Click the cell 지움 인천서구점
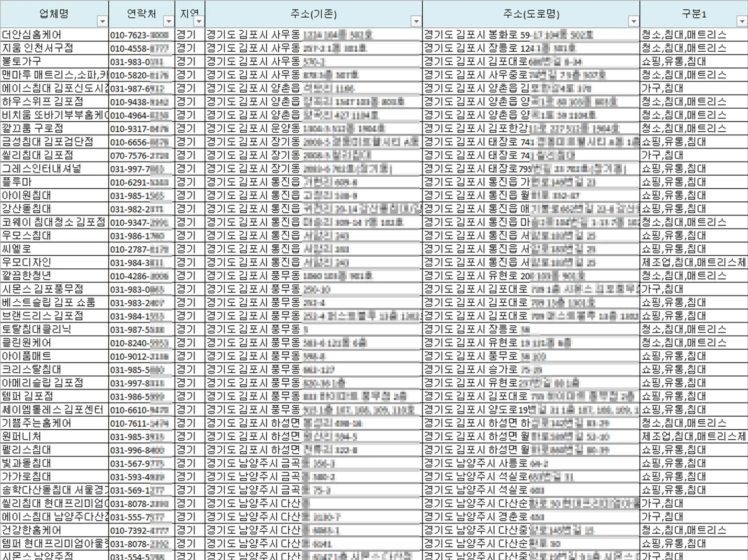Image resolution: width=748 pixels, height=560 pixels. coord(54,48)
